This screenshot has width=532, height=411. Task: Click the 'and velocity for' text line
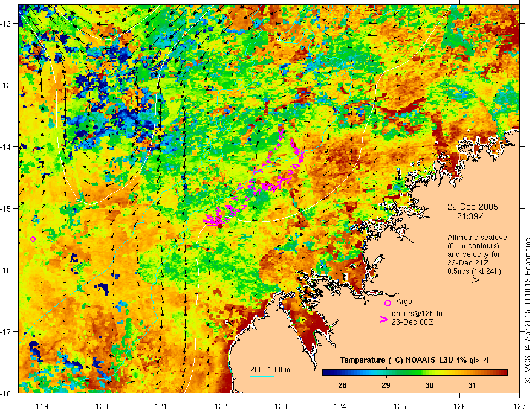pos(473,254)
